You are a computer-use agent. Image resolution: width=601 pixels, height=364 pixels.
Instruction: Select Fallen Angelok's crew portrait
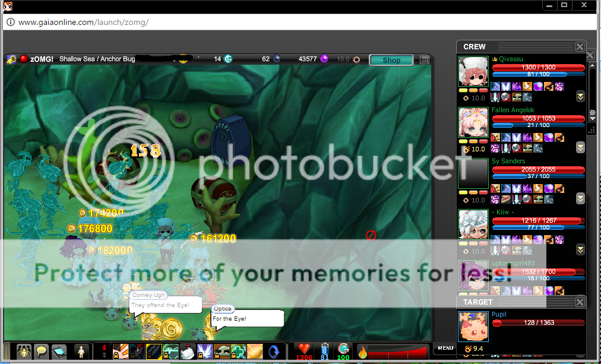pos(473,122)
